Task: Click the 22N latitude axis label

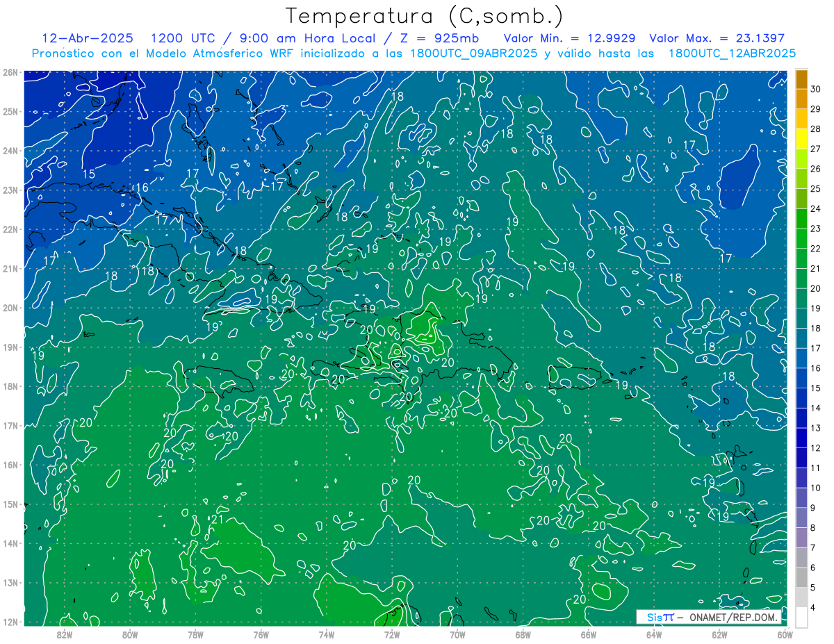Action: tap(10, 229)
